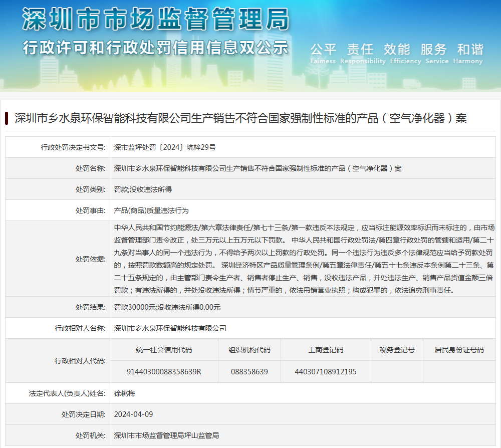Click the 效能 Efficiency slogan text

click(x=405, y=53)
